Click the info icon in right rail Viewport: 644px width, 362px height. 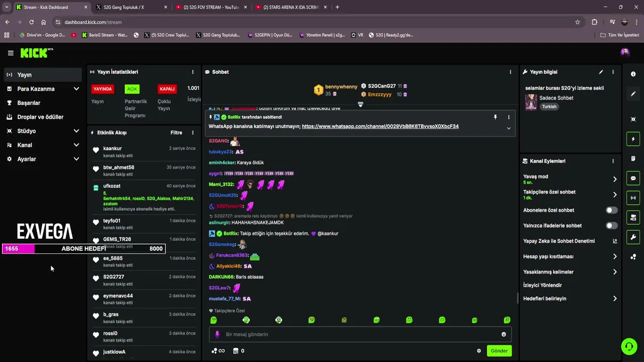[633, 74]
